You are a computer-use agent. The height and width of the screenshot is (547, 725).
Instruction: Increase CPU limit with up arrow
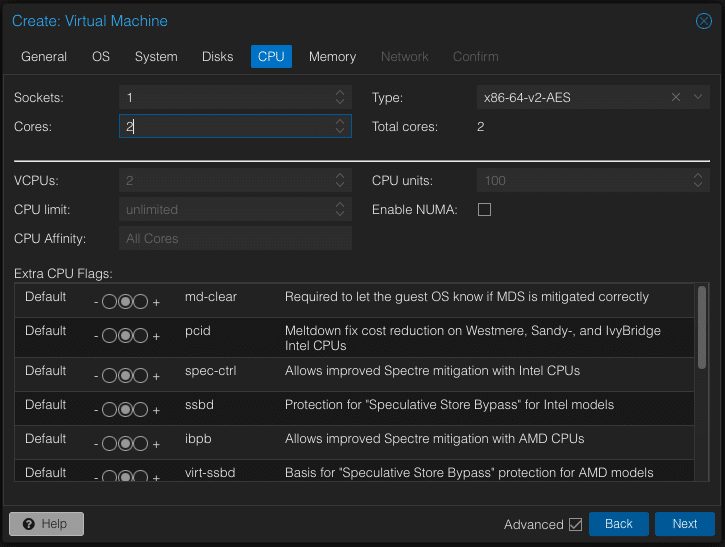(340, 204)
